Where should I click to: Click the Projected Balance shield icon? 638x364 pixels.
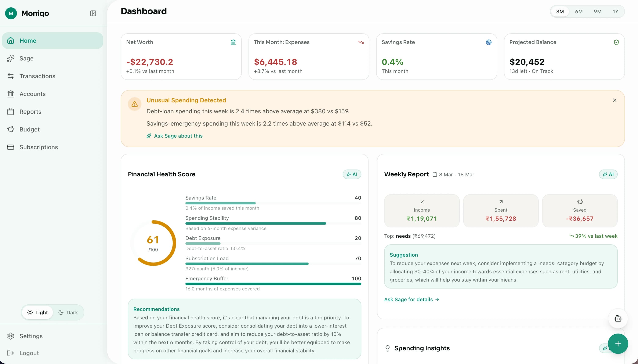point(616,42)
